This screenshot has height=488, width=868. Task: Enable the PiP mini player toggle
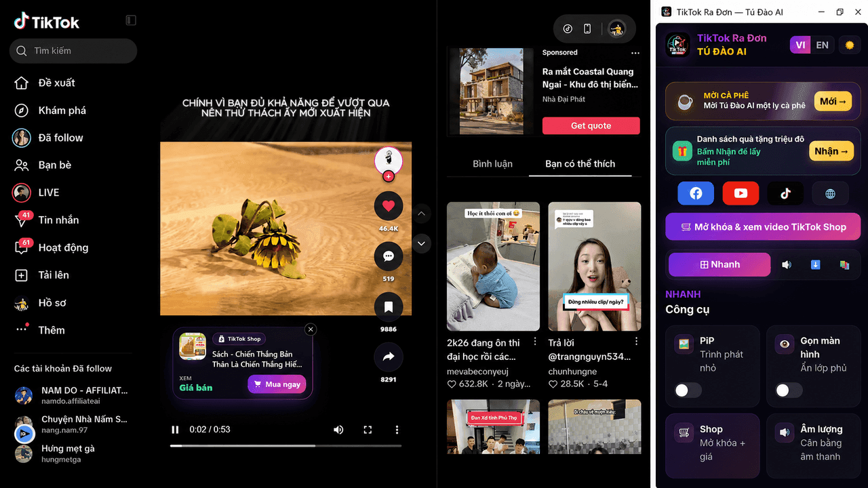tap(688, 390)
